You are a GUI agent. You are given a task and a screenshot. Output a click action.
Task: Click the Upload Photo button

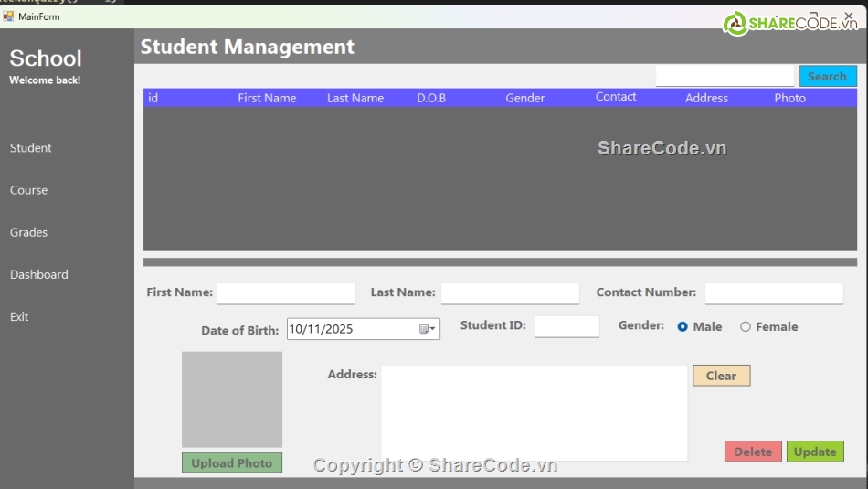coord(232,463)
